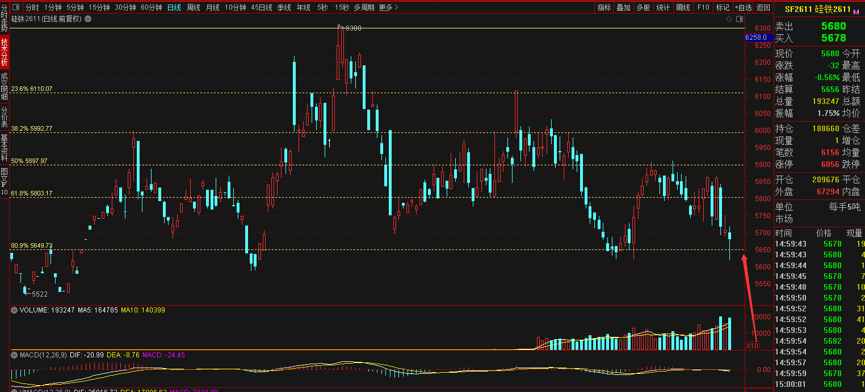Click the 多股 multi-stock button

(x=643, y=8)
